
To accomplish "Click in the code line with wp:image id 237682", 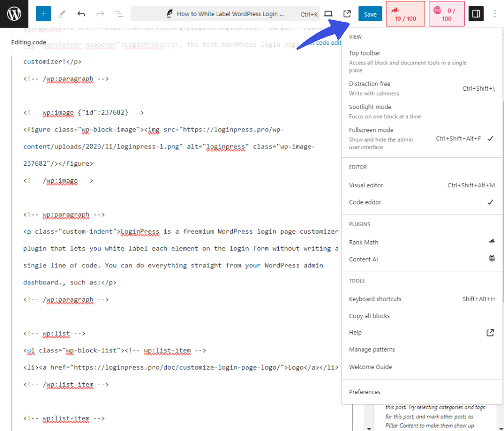I will [x=84, y=113].
